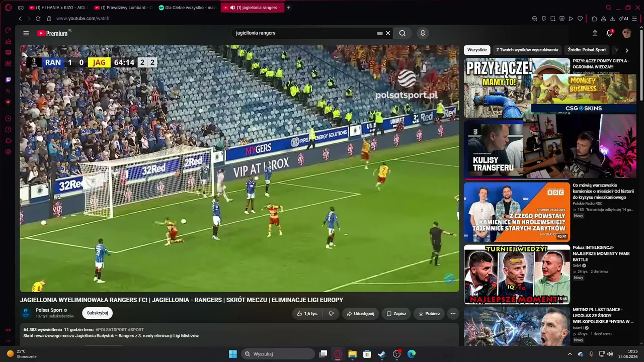Start voice search with the microphone
This screenshot has height=362, width=644.
423,33
